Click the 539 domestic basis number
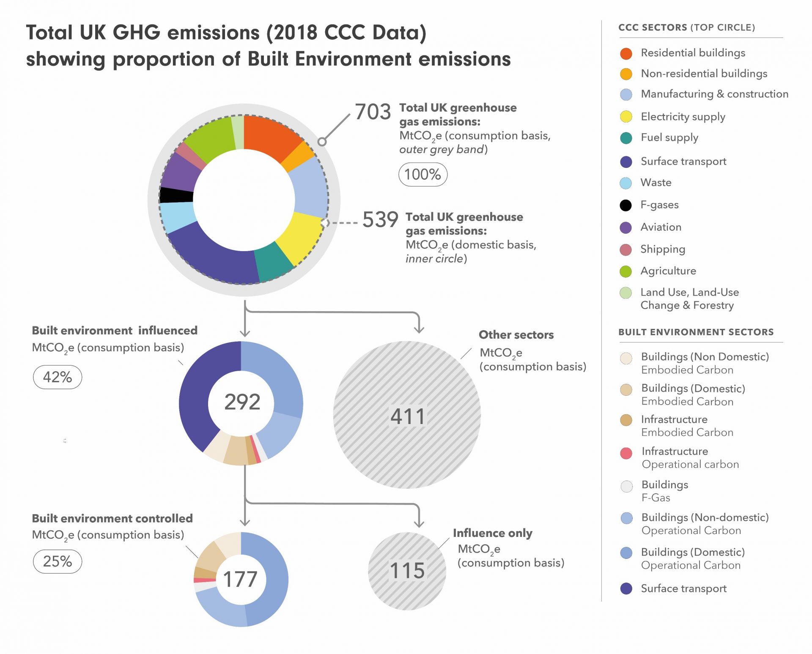This screenshot has height=654, width=812. pos(380,220)
